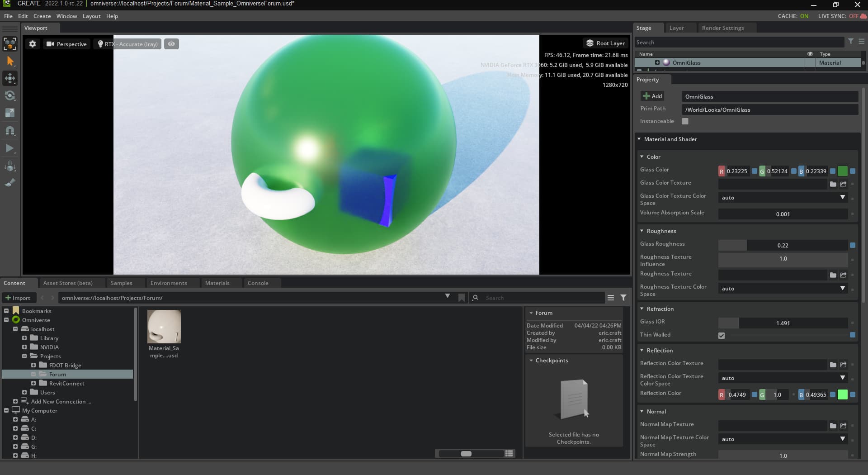The width and height of the screenshot is (868, 475).
Task: Open the Perspective camera menu
Action: 66,44
